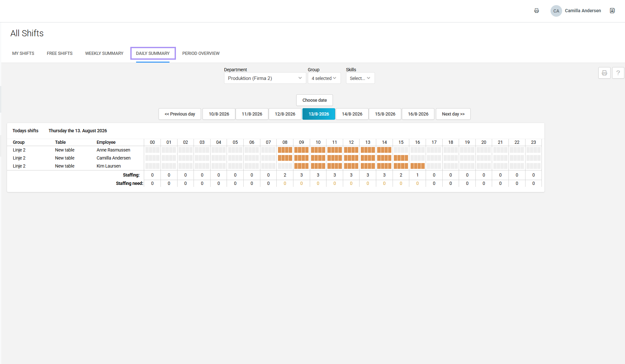Print the daily summary using the boxed printer button
The image size is (625, 364).
tap(604, 73)
